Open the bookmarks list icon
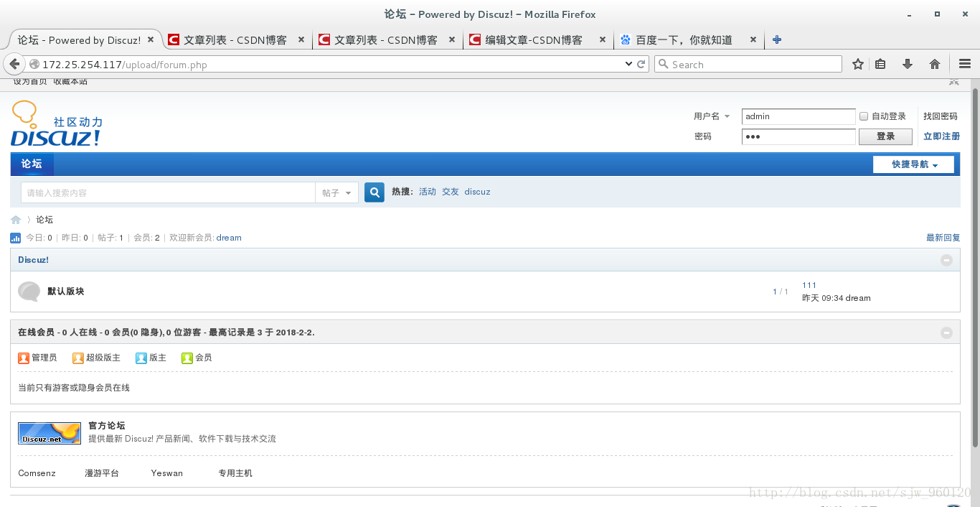Viewport: 980px width, 507px height. pos(880,64)
